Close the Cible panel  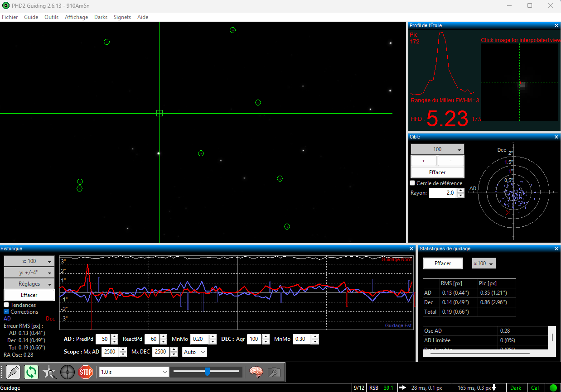556,137
